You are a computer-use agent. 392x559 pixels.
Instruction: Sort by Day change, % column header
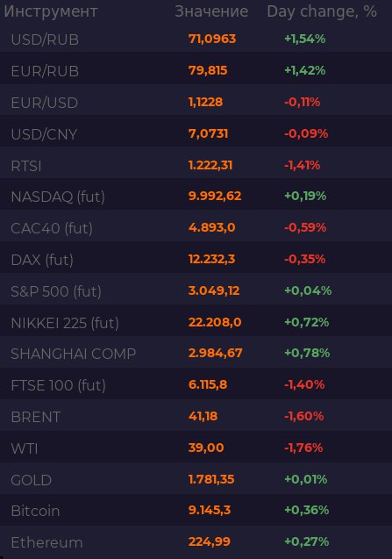322,11
